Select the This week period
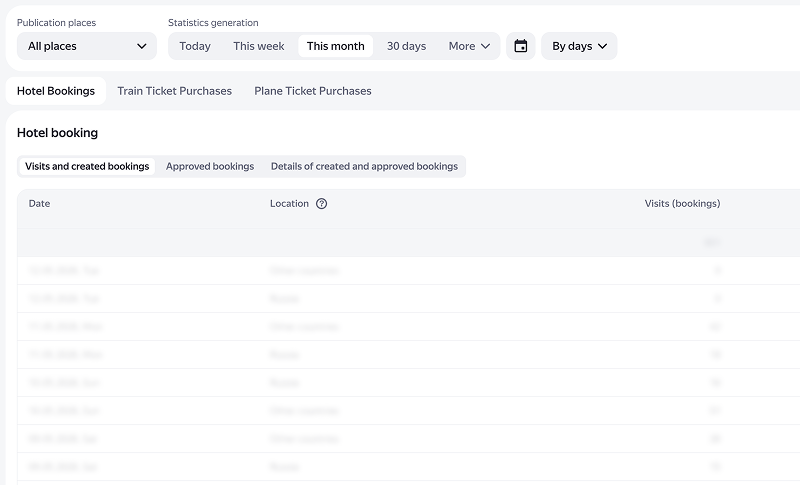 259,46
